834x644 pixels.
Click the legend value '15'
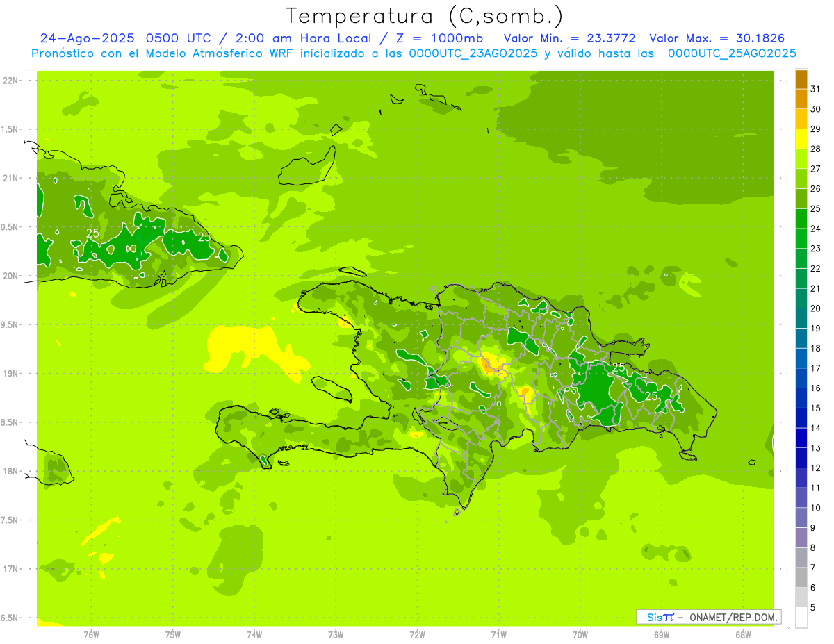(816, 408)
